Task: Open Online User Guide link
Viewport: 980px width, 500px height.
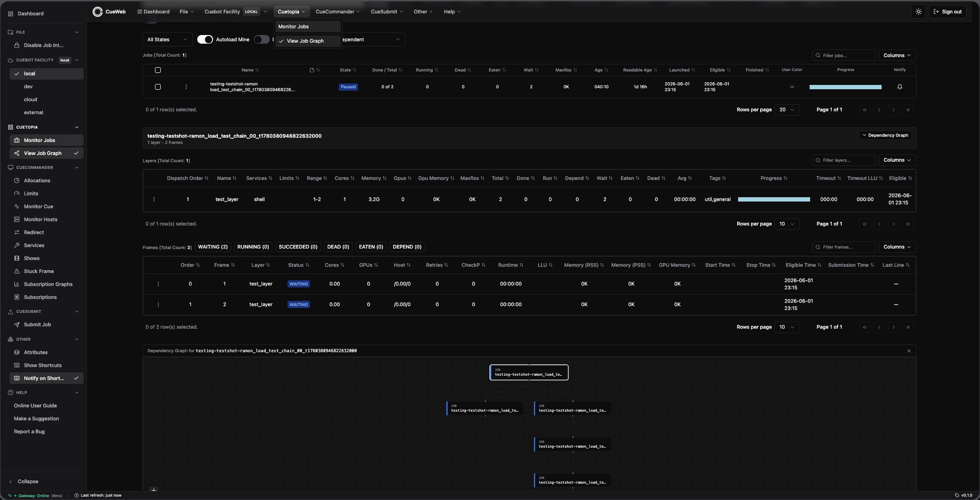Action: coord(36,405)
